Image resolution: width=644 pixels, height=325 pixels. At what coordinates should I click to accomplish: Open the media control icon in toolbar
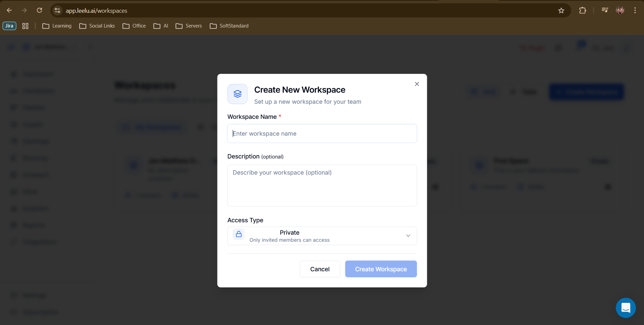(605, 11)
